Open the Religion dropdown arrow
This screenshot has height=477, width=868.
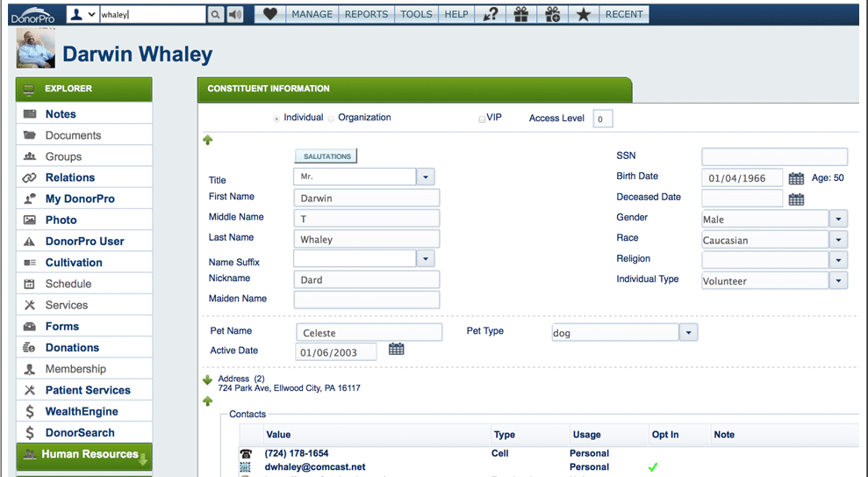838,260
